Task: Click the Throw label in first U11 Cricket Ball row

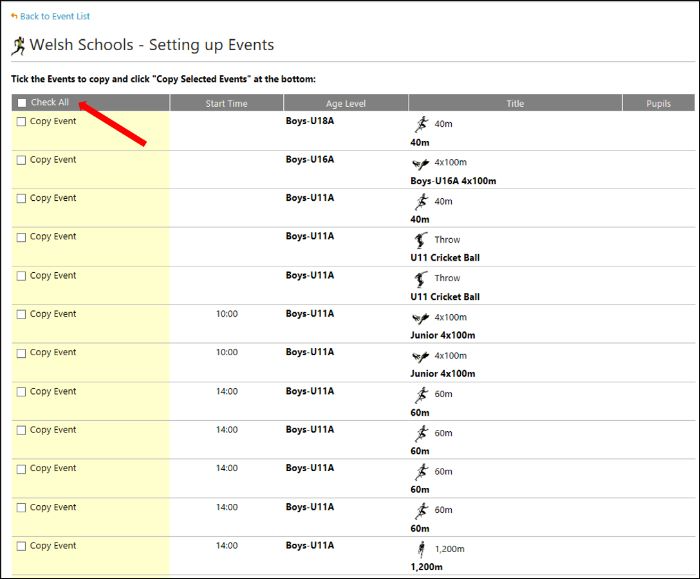Action: [447, 240]
